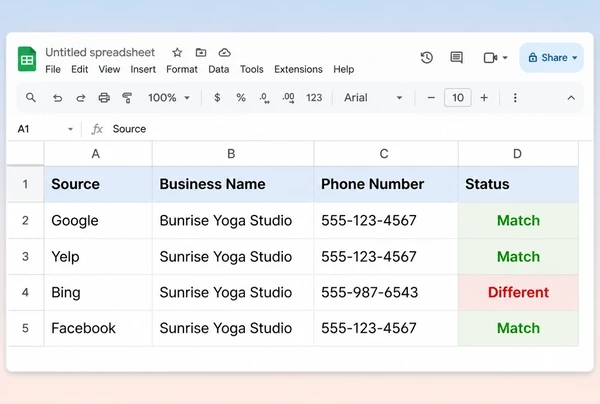Image resolution: width=600 pixels, height=404 pixels.
Task: Format as percent
Action: click(x=241, y=98)
